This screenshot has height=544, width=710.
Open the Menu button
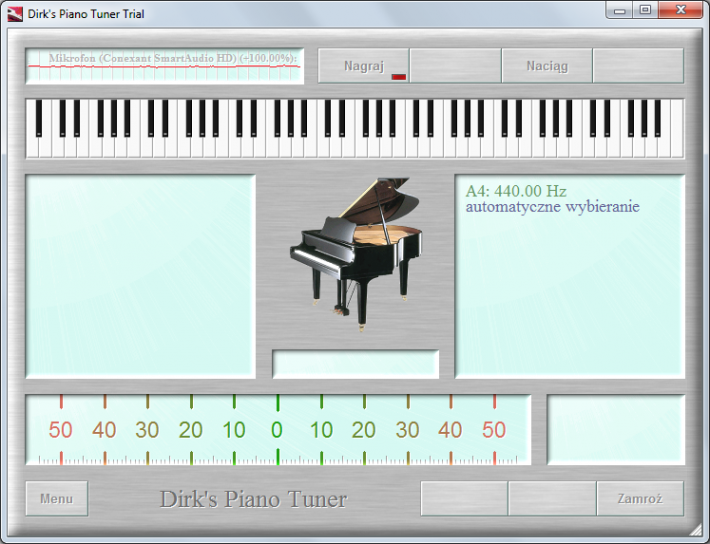click(x=57, y=498)
